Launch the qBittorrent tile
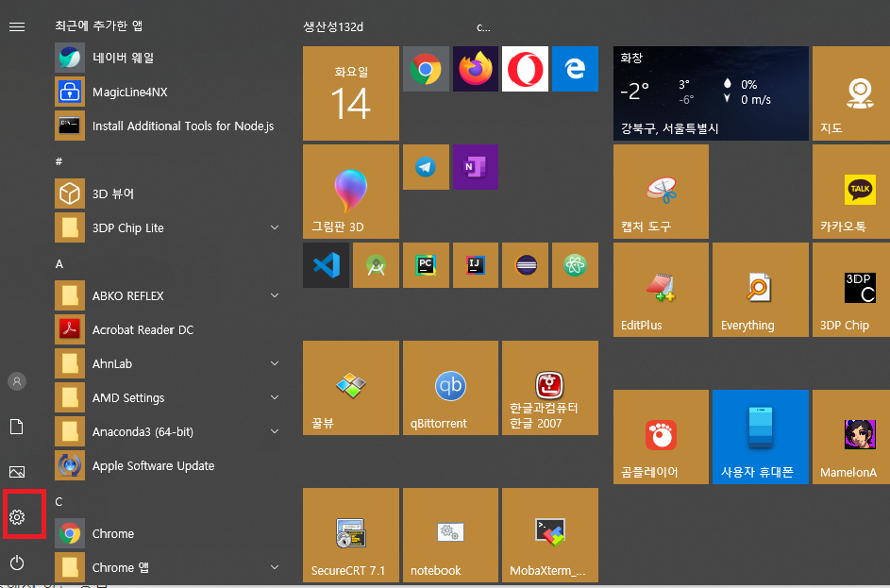The width and height of the screenshot is (890, 588). click(x=451, y=388)
